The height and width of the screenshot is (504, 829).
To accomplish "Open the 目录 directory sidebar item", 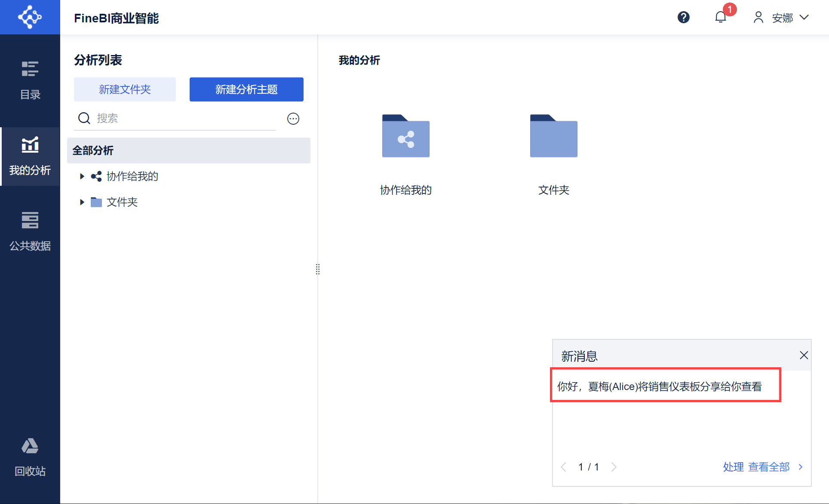I will click(x=30, y=80).
